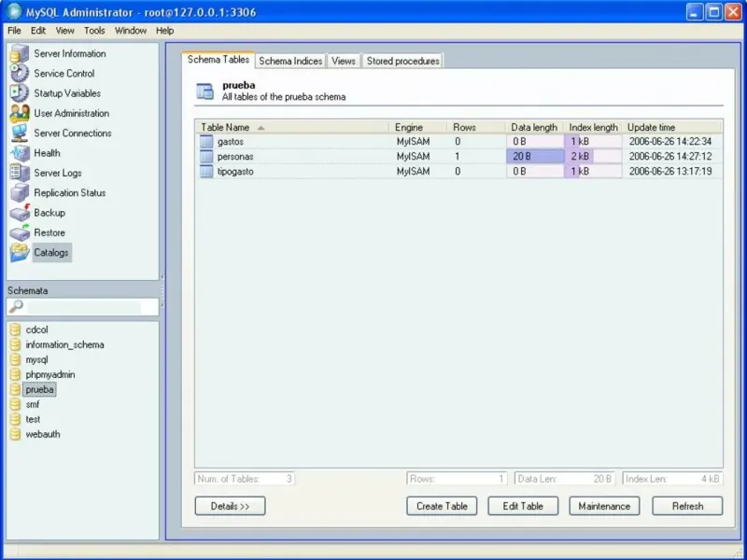The image size is (747, 560).
Task: Maximize the MySQL Administrator window
Action: (x=713, y=12)
